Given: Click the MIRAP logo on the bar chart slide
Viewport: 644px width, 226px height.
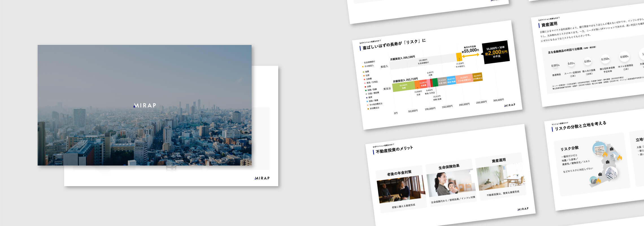Looking at the screenshot, I should click(x=510, y=105).
